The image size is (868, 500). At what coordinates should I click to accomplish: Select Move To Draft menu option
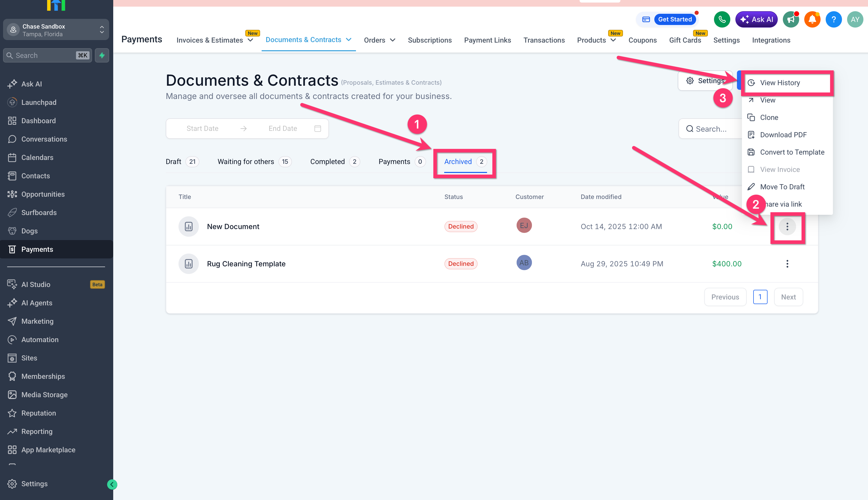[x=782, y=187]
